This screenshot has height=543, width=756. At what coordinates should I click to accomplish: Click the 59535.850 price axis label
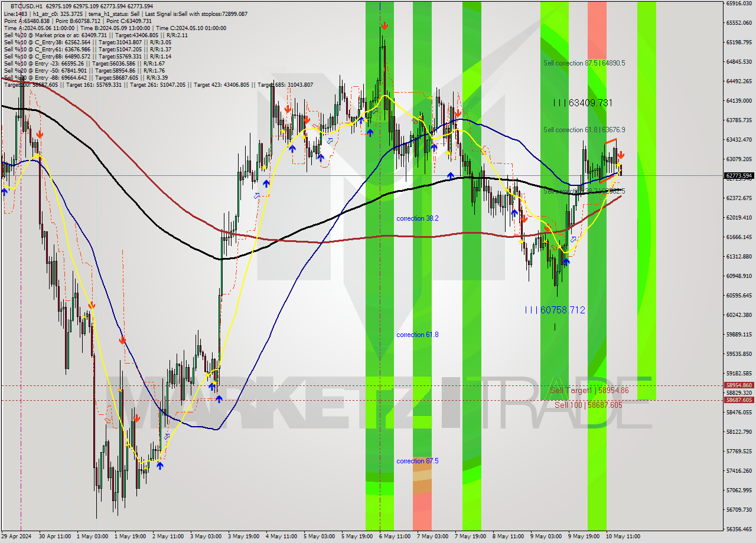pos(739,354)
